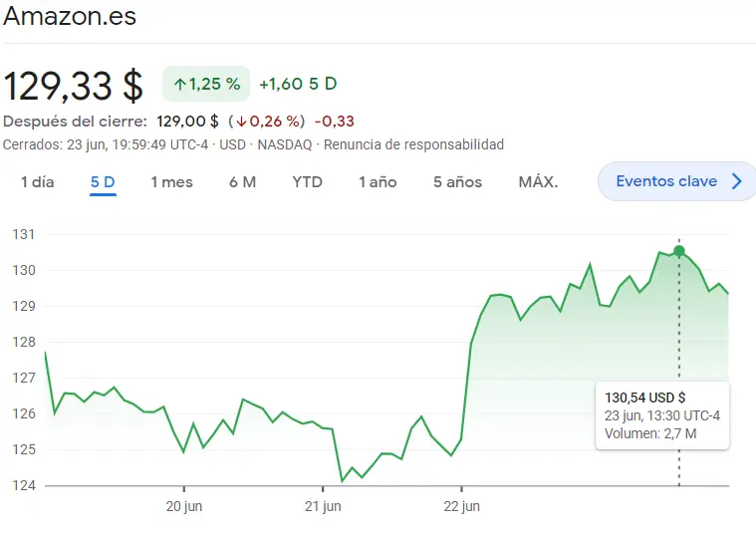
Task: Open Renuncia de responsabilidad link
Action: [413, 144]
